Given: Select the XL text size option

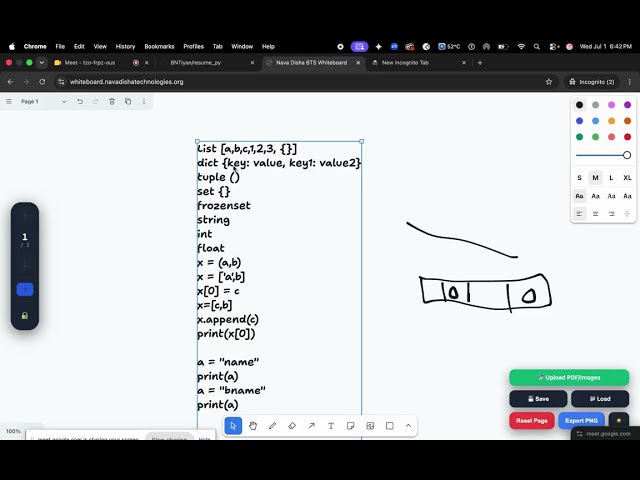Looking at the screenshot, I should [627, 178].
